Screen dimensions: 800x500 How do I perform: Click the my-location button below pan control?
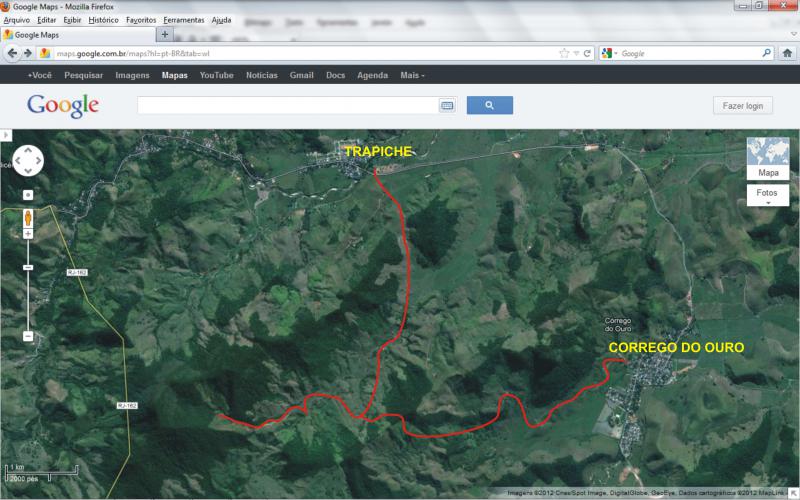(x=28, y=195)
